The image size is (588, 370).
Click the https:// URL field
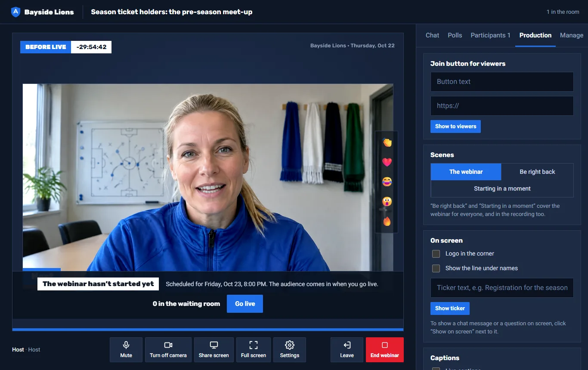point(502,106)
